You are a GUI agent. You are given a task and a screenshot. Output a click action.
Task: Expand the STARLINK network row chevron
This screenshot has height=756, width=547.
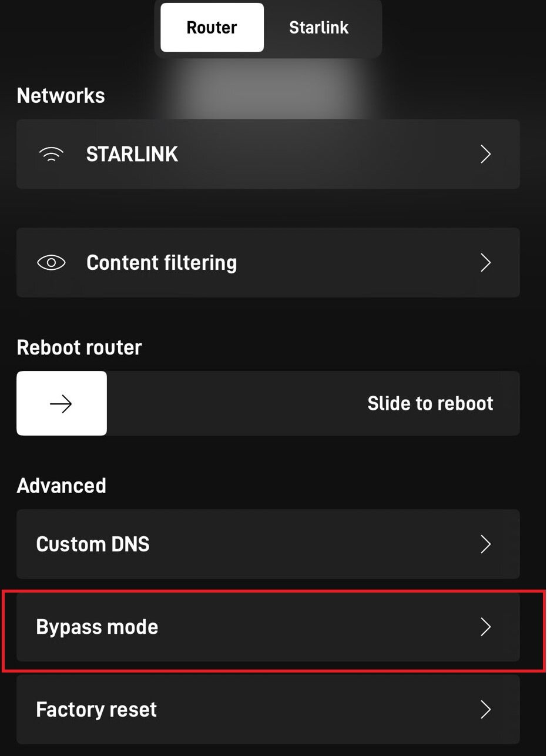[x=485, y=155]
